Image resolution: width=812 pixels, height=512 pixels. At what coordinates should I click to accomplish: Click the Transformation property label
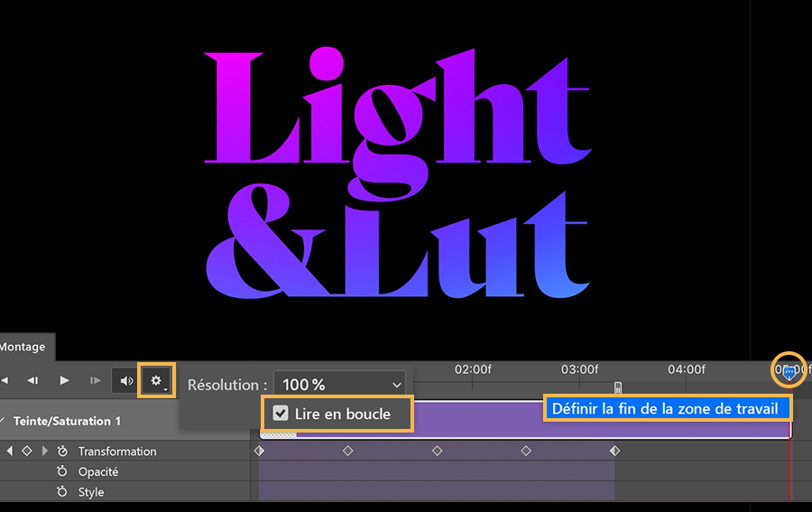(x=117, y=451)
